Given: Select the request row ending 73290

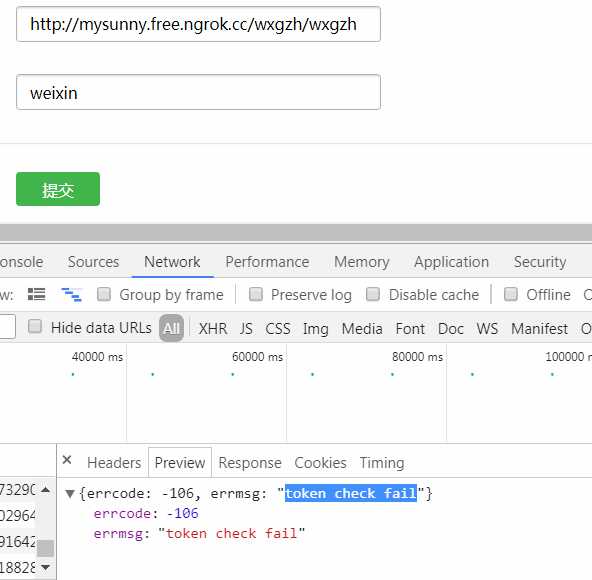Looking at the screenshot, I should pos(18,490).
